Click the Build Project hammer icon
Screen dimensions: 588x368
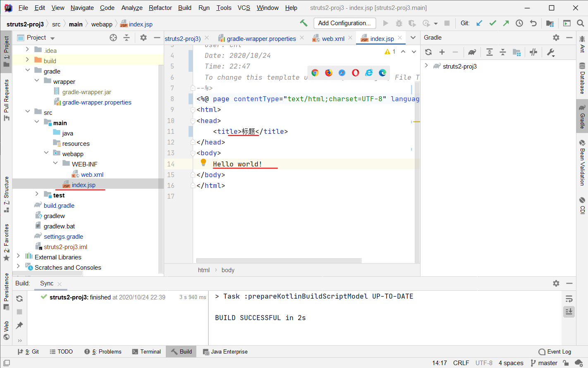tap(304, 23)
